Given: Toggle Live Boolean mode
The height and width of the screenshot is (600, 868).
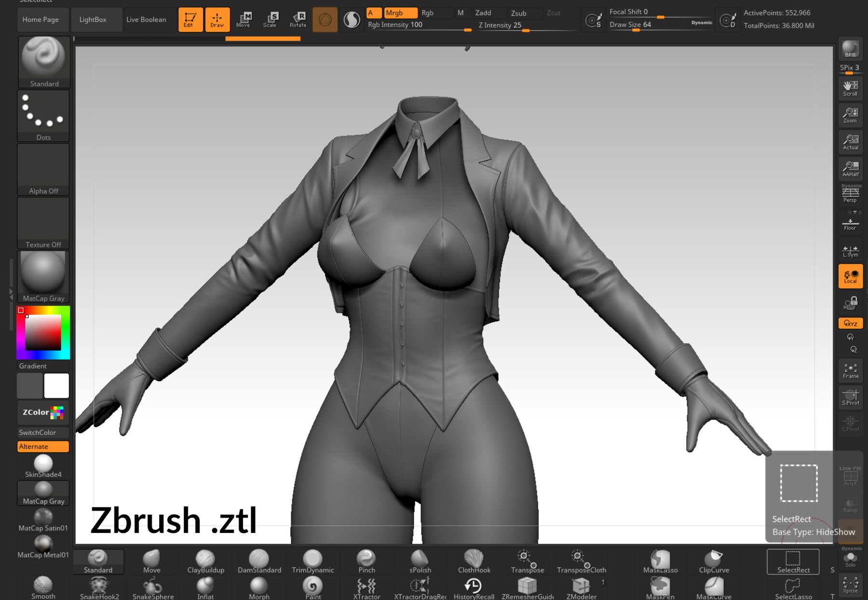Looking at the screenshot, I should coord(146,20).
